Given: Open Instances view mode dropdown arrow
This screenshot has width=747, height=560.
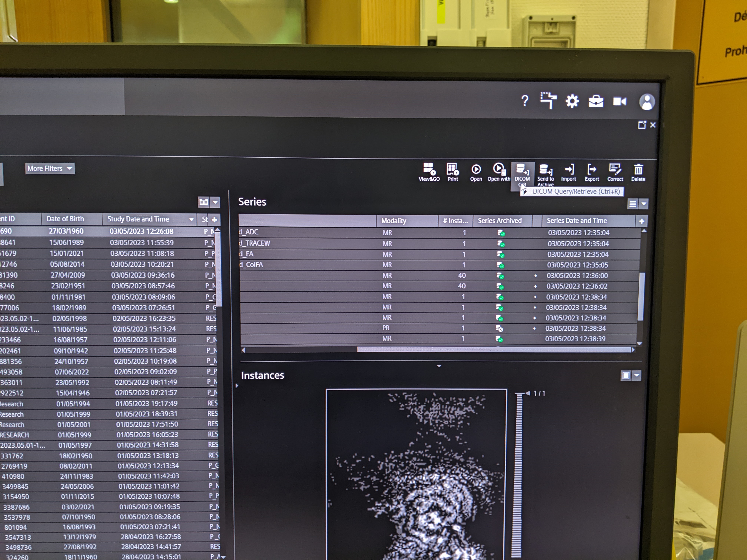Looking at the screenshot, I should 637,375.
